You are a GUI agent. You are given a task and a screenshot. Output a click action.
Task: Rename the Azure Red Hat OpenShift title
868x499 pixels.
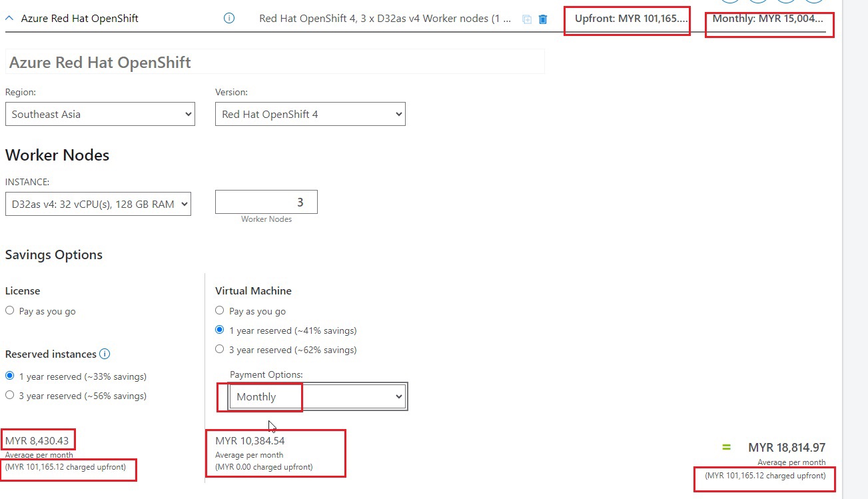276,62
